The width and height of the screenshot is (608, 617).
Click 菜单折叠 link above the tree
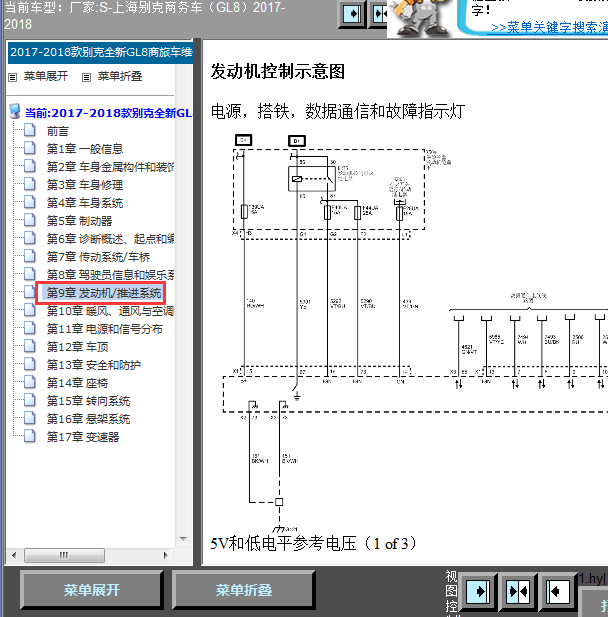120,76
